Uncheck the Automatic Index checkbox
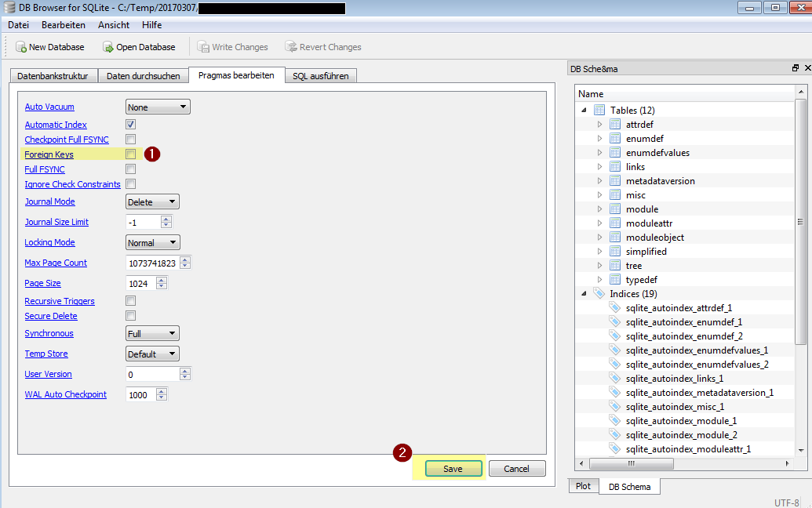The height and width of the screenshot is (508, 812). tap(131, 125)
